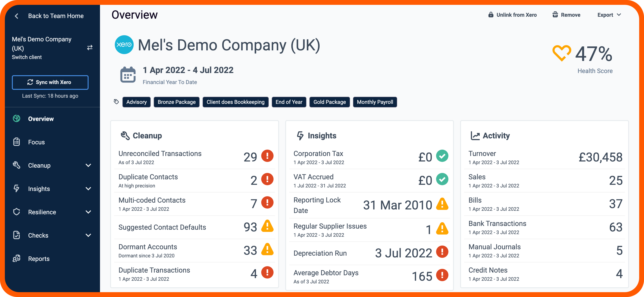Open the Focus menu item
The width and height of the screenshot is (644, 297).
52,142
